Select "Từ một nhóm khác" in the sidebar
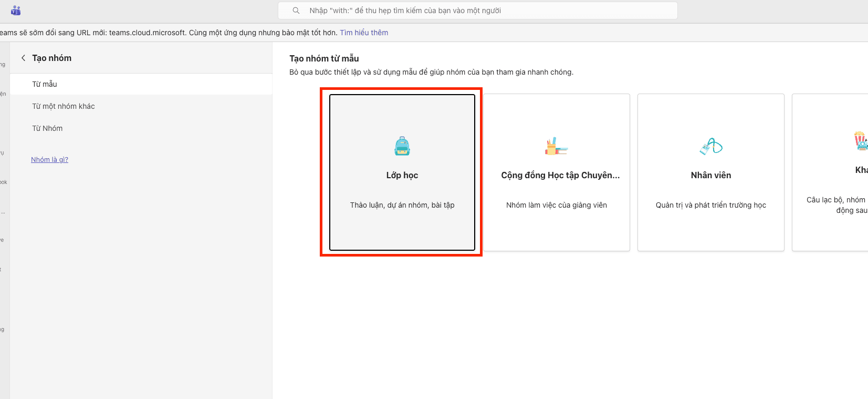Viewport: 868px width, 399px height. click(64, 106)
